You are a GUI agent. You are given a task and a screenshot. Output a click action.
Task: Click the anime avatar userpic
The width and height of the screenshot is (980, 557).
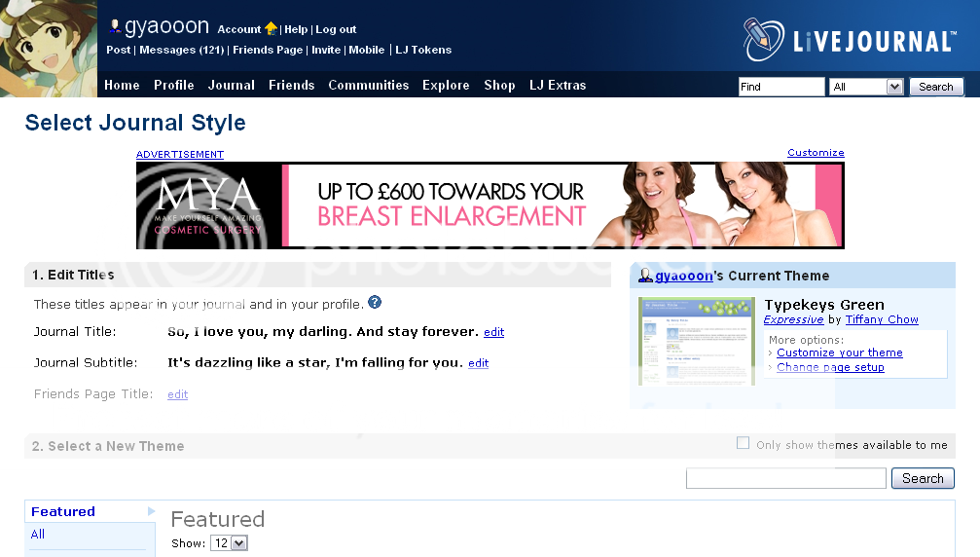pos(49,49)
